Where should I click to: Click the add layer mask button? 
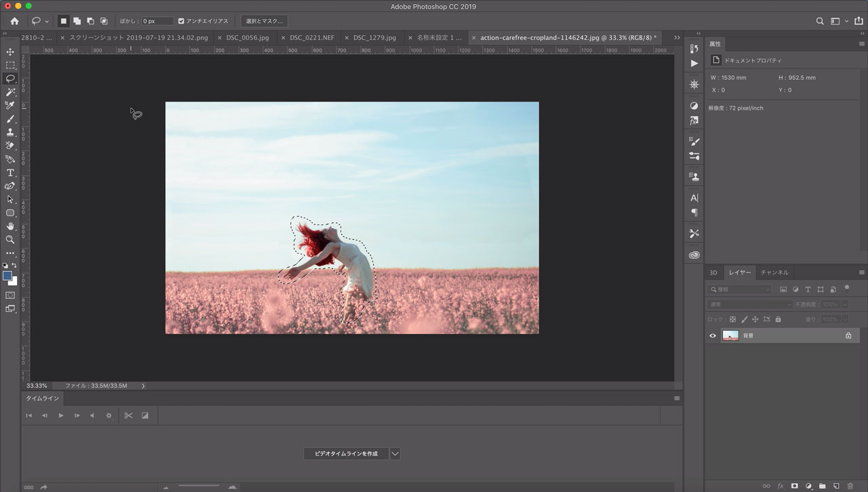[794, 486]
